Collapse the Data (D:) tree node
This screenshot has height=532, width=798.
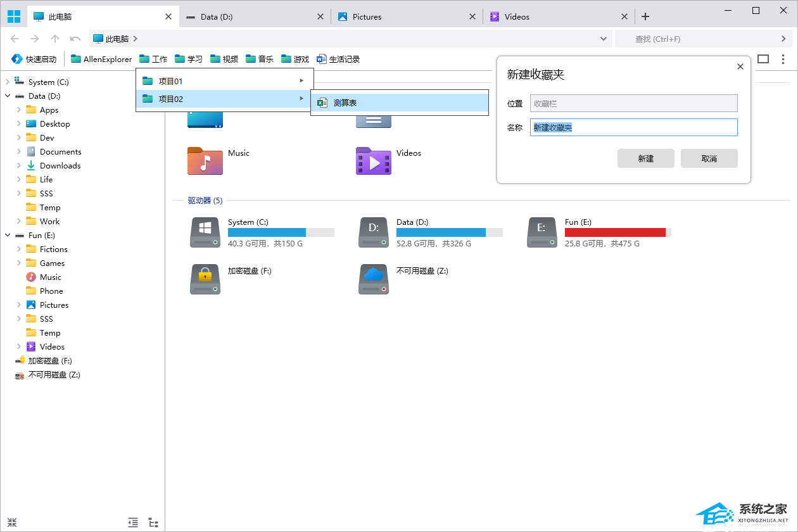(8, 96)
